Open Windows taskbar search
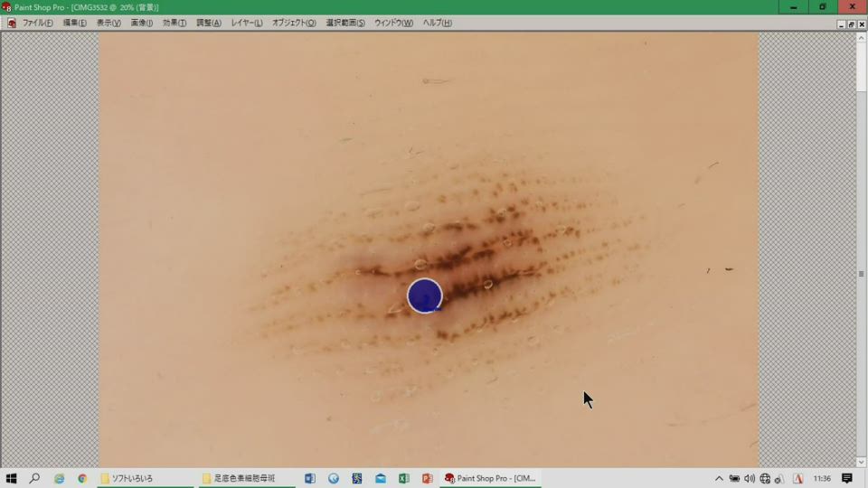 34,478
